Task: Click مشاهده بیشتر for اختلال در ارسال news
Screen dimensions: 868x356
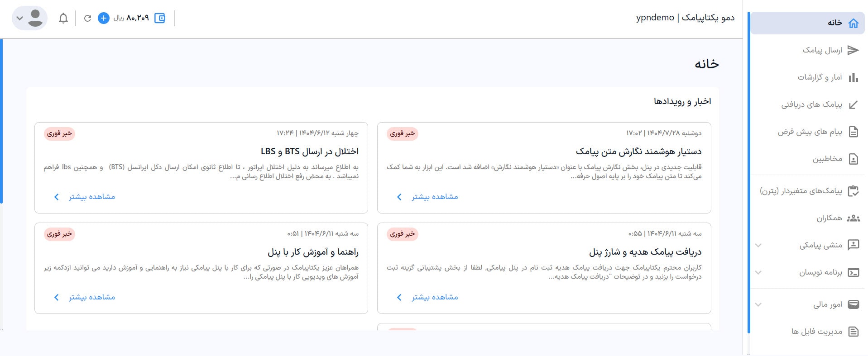Action: click(x=91, y=197)
